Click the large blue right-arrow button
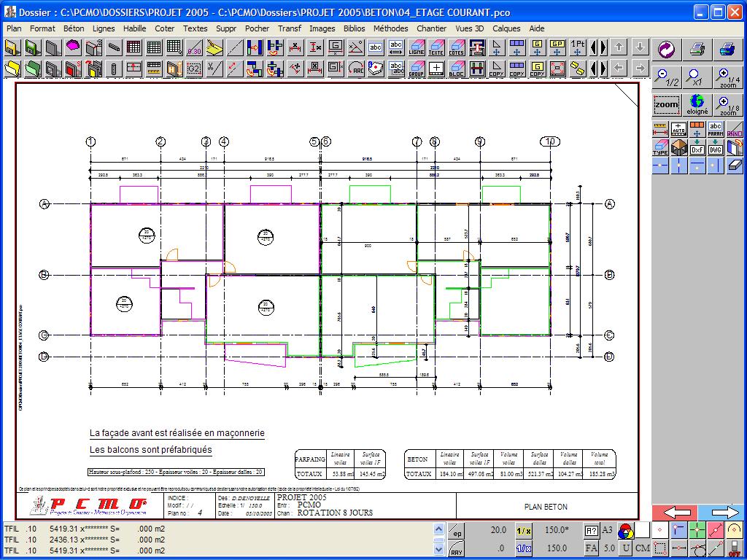The width and height of the screenshot is (747, 560). (721, 513)
